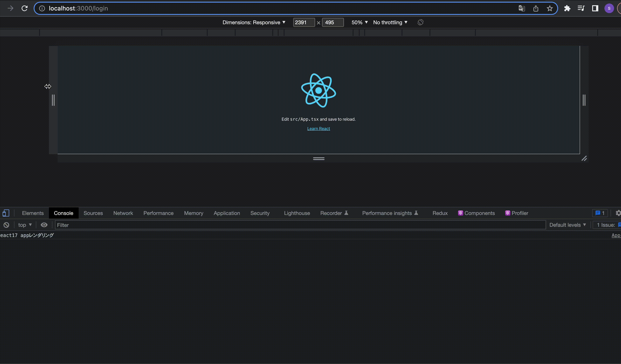
Task: Click the share page icon
Action: (x=536, y=8)
